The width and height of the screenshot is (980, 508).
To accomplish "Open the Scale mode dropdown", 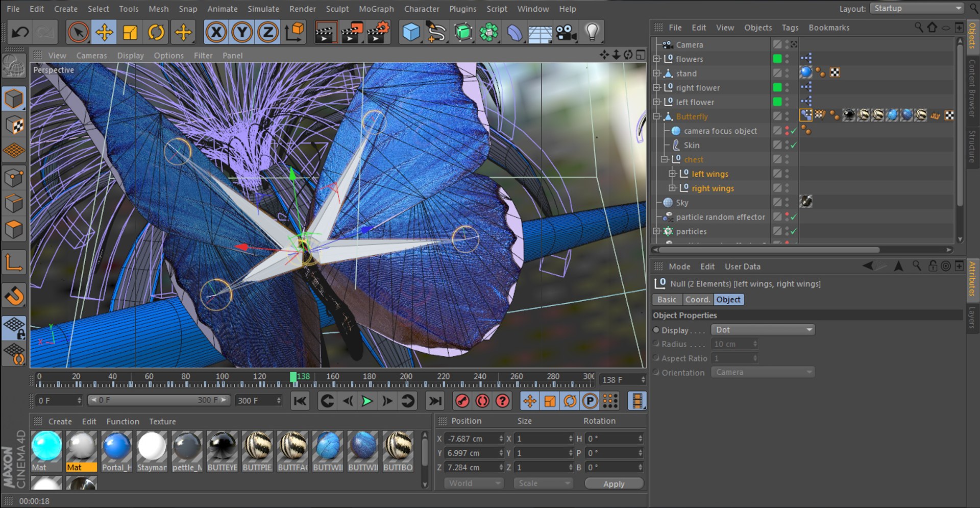I will point(543,483).
